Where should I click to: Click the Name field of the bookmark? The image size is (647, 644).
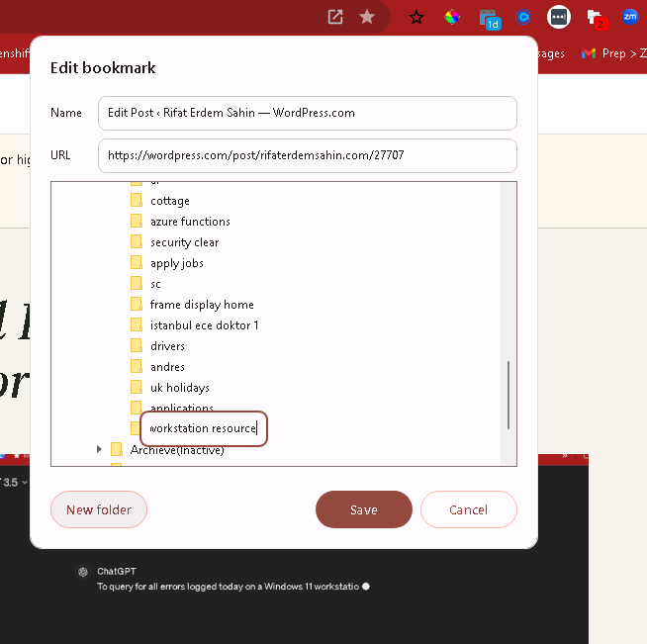308,113
